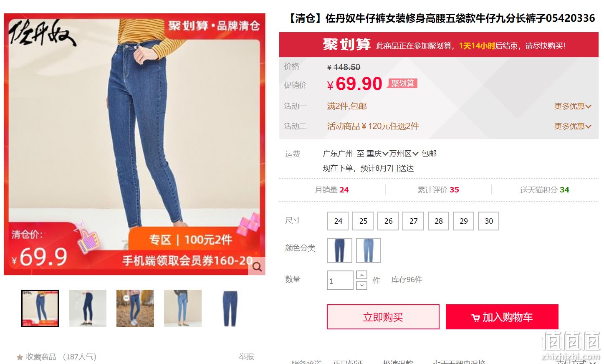604x364 pixels.
Task: Click the magnifier icon on product image
Action: pos(257,267)
